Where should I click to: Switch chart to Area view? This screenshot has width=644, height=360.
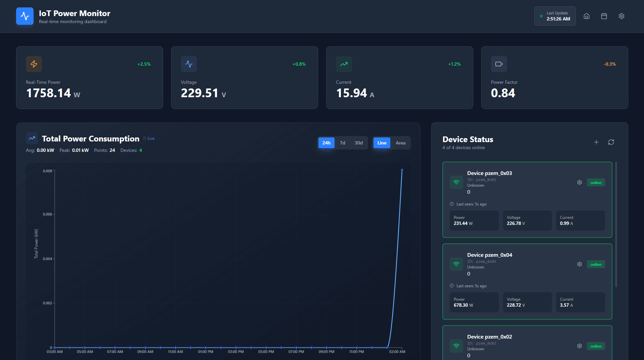(401, 143)
